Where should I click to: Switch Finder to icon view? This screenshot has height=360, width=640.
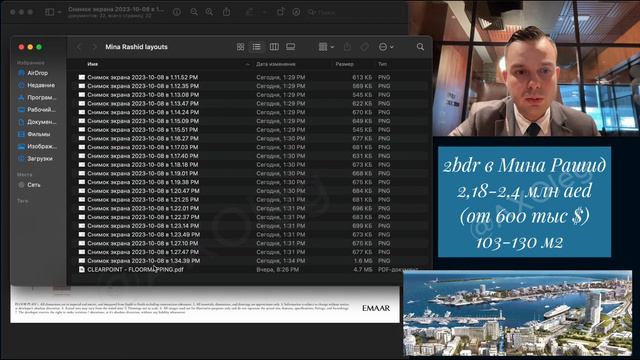coord(240,47)
